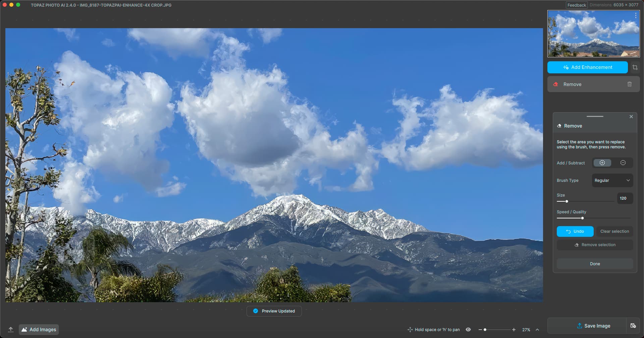Viewport: 644px width, 338px height.
Task: Close the Remove panel
Action: (x=631, y=117)
